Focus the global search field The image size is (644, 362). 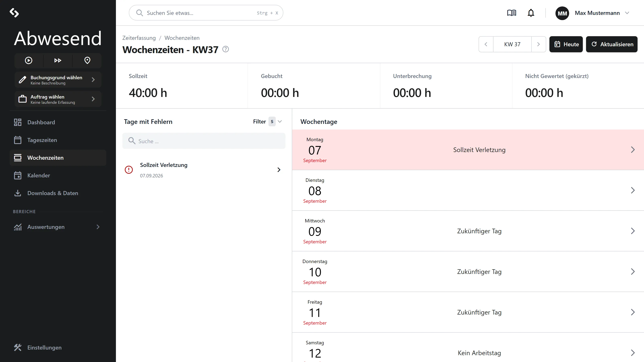point(206,13)
